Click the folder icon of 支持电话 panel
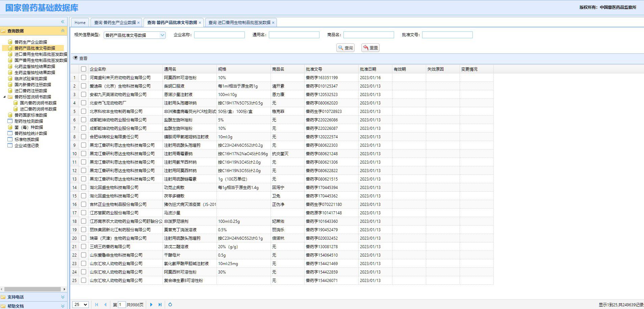Viewport: 644px width, 309px height. (3, 297)
